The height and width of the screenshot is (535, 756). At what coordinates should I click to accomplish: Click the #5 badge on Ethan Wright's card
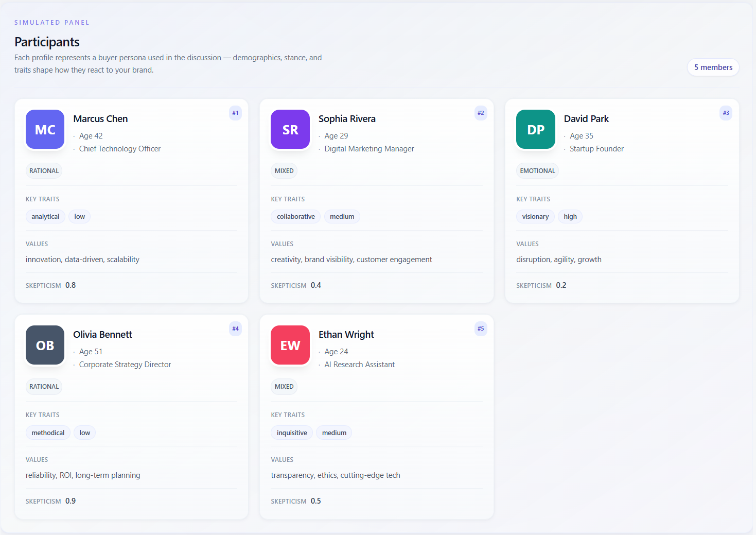click(481, 329)
